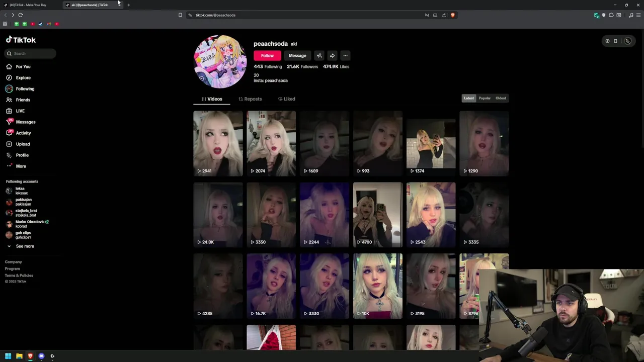
Task: Open the guh clips followed account
Action: (x=19, y=235)
